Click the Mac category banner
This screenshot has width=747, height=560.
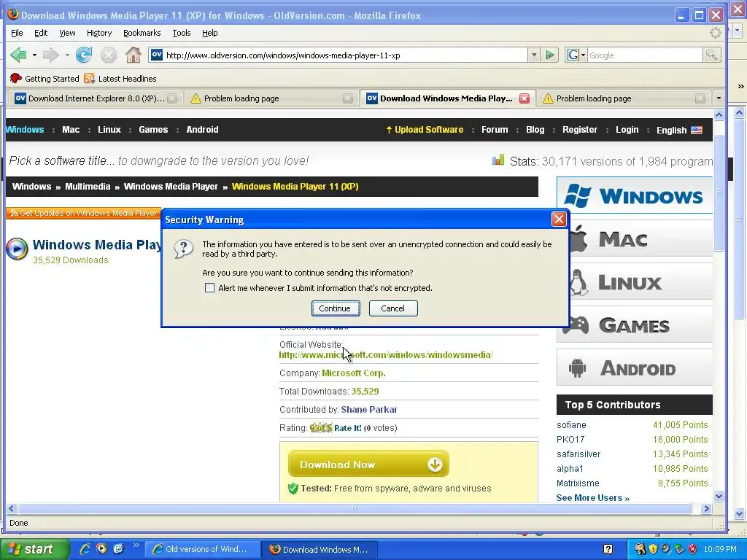tap(640, 239)
